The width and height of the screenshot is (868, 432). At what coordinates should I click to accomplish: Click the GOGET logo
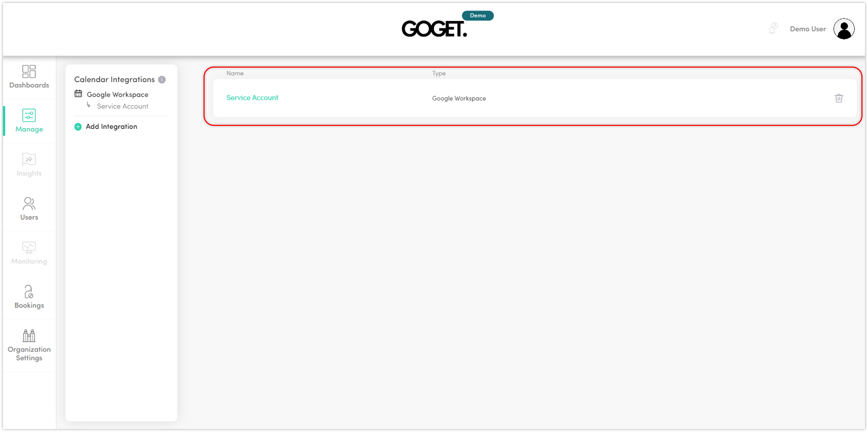pyautogui.click(x=434, y=29)
